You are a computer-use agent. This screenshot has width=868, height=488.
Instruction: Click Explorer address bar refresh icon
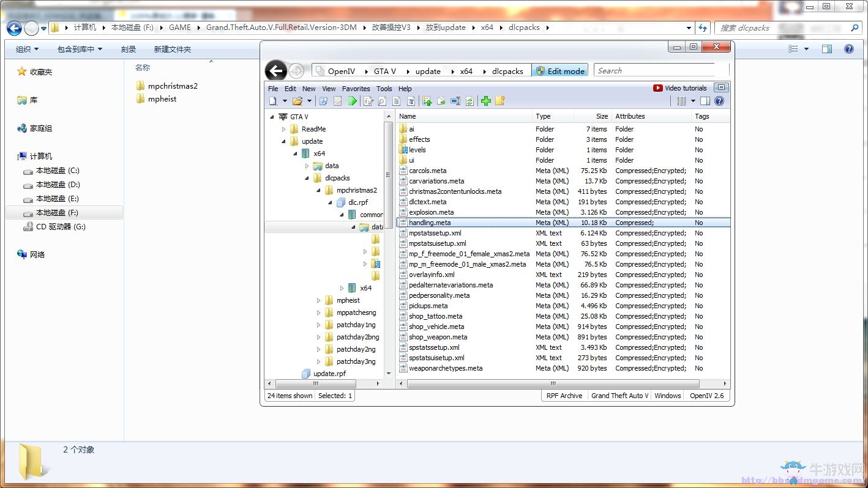703,28
